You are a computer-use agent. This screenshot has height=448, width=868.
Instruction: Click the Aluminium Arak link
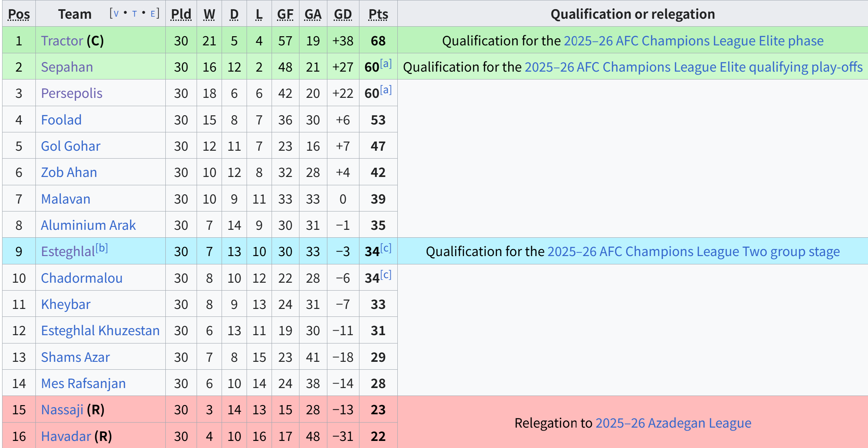[x=88, y=225]
